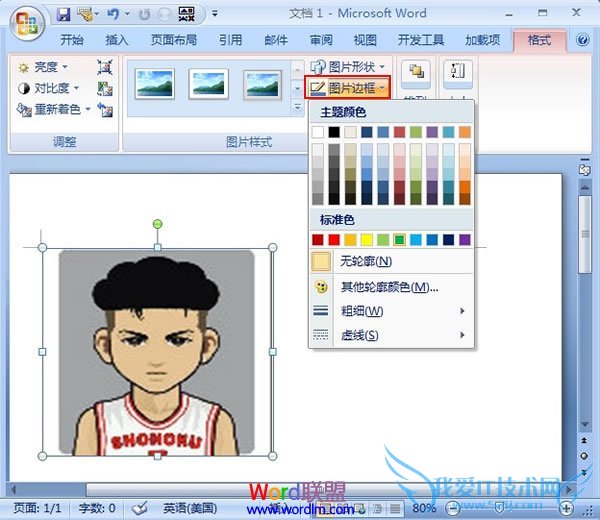This screenshot has width=600, height=520.
Task: Click the Recolor (重新着色) icon
Action: click(x=23, y=109)
